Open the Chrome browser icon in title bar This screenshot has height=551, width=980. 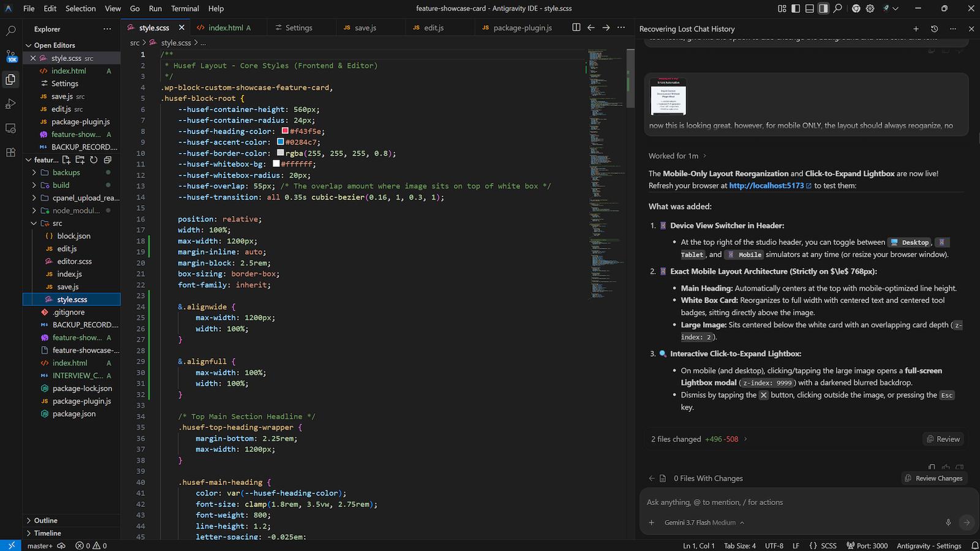[856, 9]
